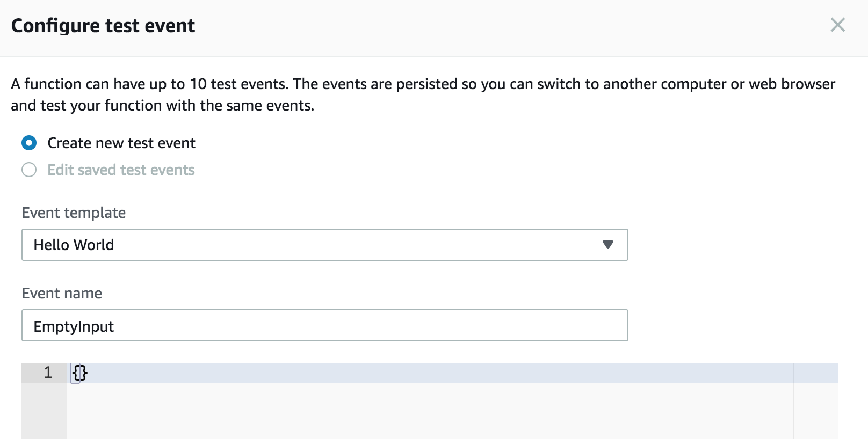The width and height of the screenshot is (868, 439).
Task: Close the Configure test event dialog
Action: click(x=837, y=25)
